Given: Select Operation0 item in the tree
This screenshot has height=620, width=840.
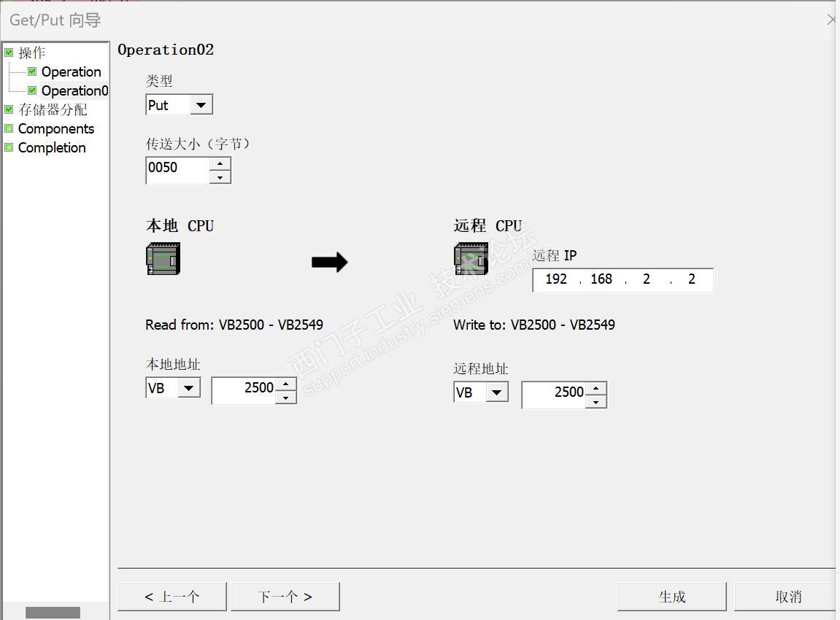Looking at the screenshot, I should [74, 90].
